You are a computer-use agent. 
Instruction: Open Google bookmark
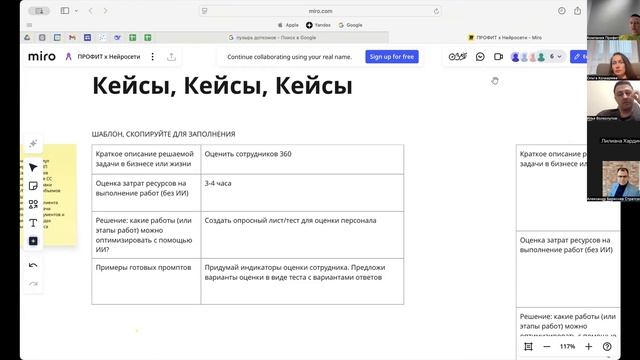coord(350,25)
